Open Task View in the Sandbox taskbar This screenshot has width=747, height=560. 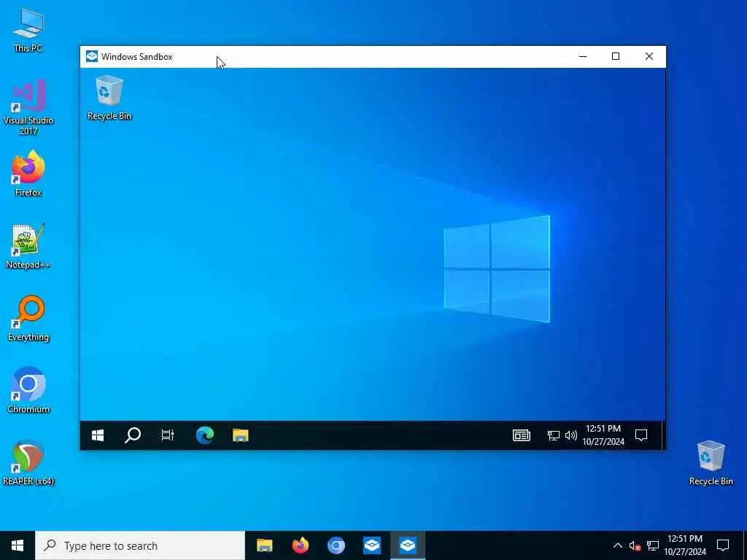168,435
